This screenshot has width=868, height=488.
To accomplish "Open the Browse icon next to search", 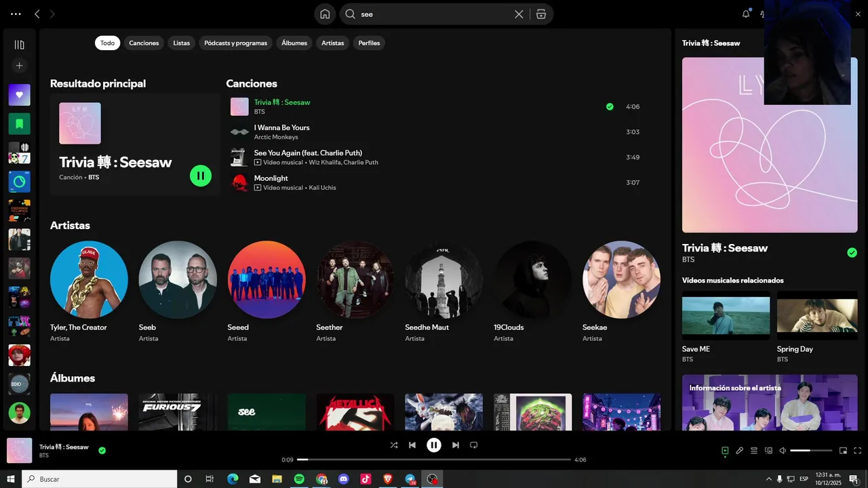I will [540, 14].
